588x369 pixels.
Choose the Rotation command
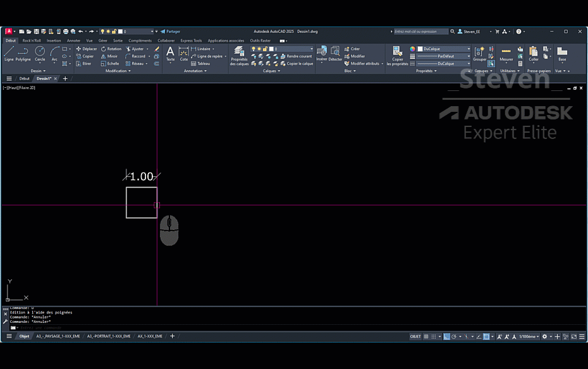tap(111, 49)
